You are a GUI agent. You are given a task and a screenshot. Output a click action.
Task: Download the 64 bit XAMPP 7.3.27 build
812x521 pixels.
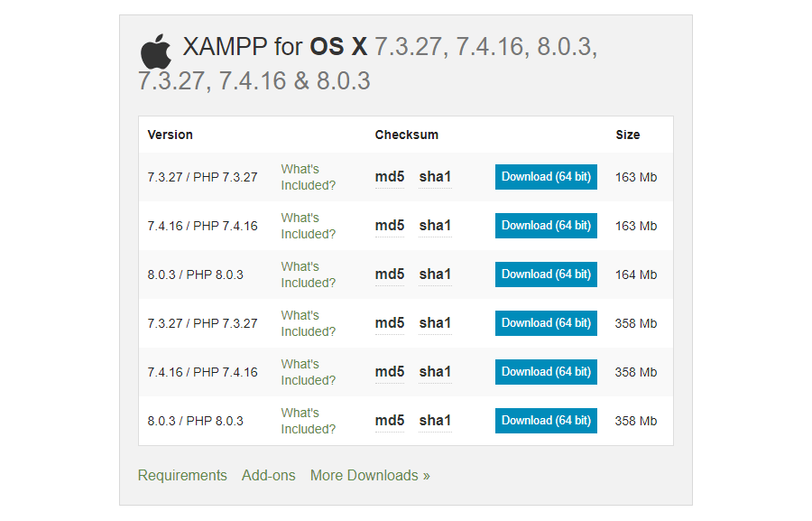coord(545,176)
